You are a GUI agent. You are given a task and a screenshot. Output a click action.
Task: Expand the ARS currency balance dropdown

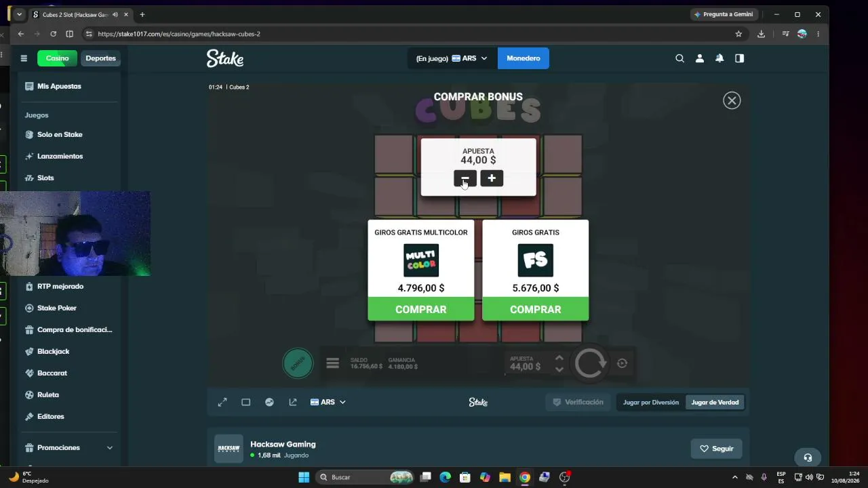(469, 58)
